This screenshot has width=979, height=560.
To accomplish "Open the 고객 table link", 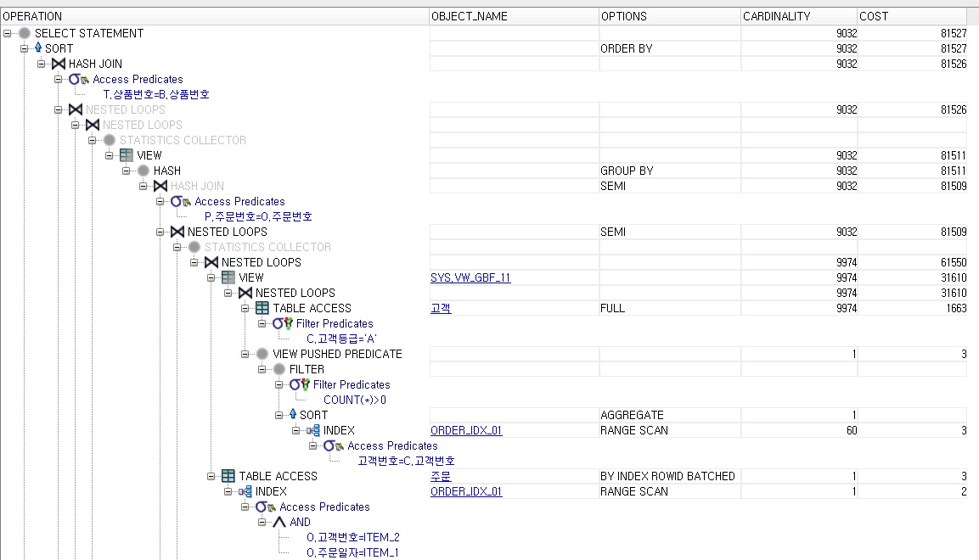I will click(x=440, y=308).
